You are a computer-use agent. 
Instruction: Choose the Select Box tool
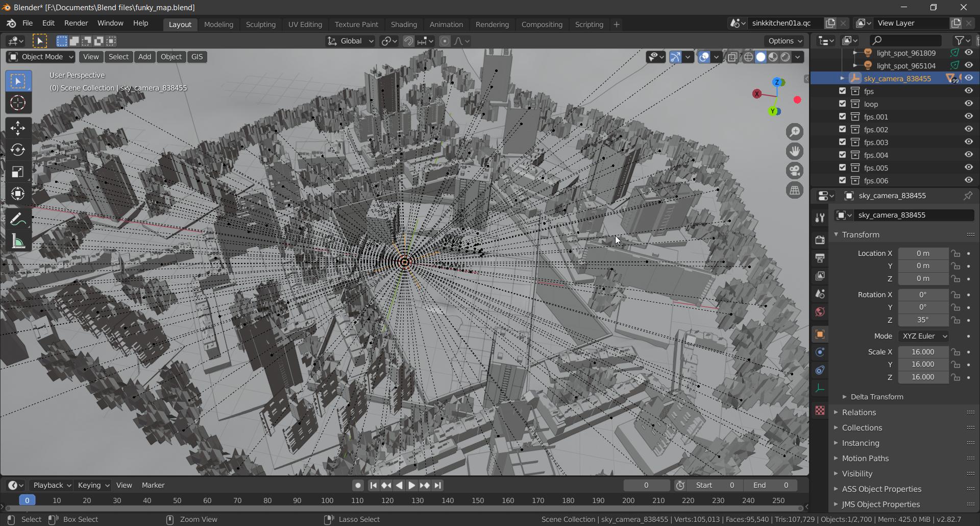[x=18, y=81]
